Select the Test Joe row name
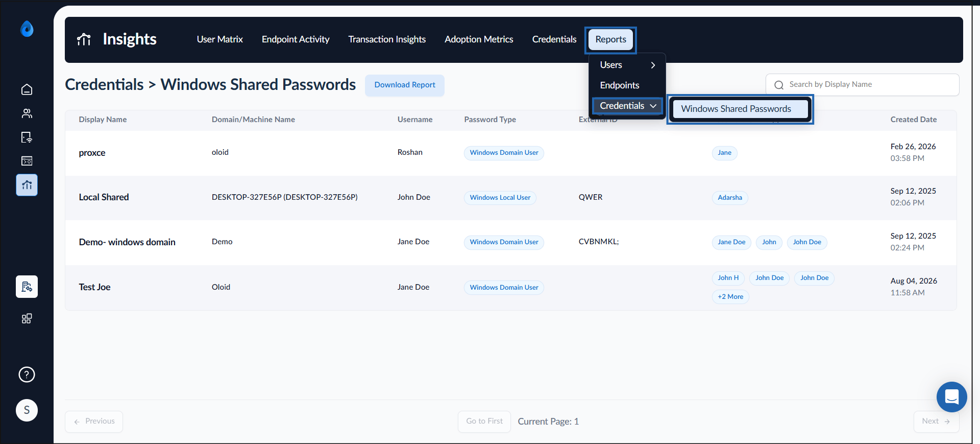 [x=94, y=287]
